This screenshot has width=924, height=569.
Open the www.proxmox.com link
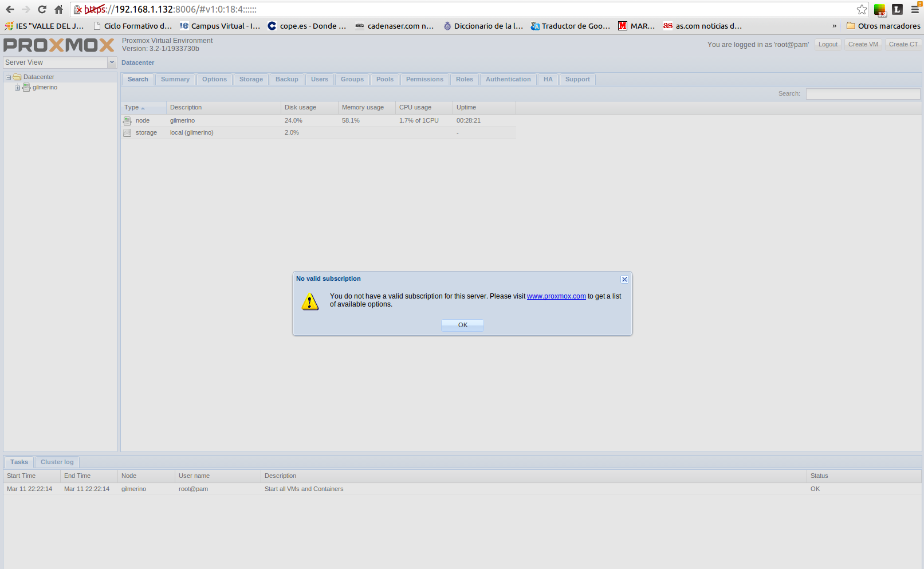[x=556, y=296]
